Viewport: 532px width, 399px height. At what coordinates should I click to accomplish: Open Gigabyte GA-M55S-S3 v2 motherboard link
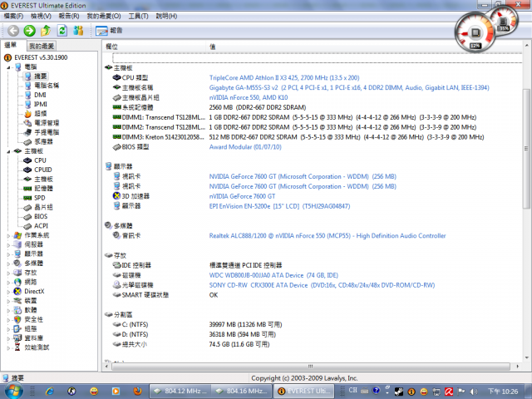pyautogui.click(x=349, y=88)
